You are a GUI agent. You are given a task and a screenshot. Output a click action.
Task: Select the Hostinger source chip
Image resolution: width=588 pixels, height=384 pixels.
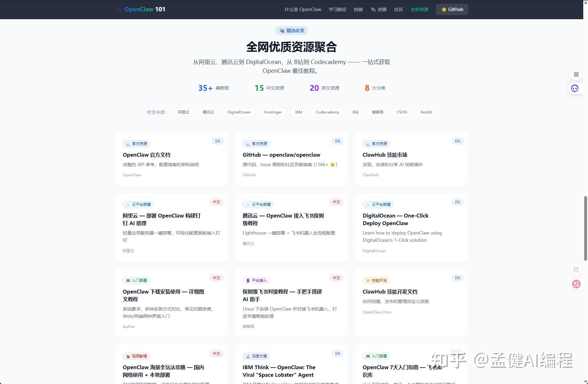pyautogui.click(x=273, y=112)
